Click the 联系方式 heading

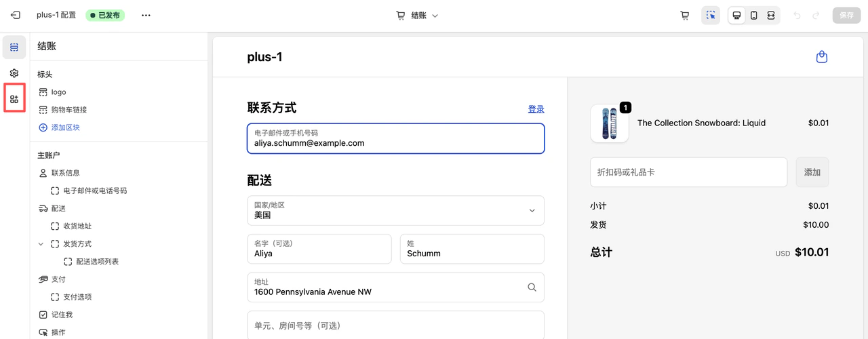272,108
